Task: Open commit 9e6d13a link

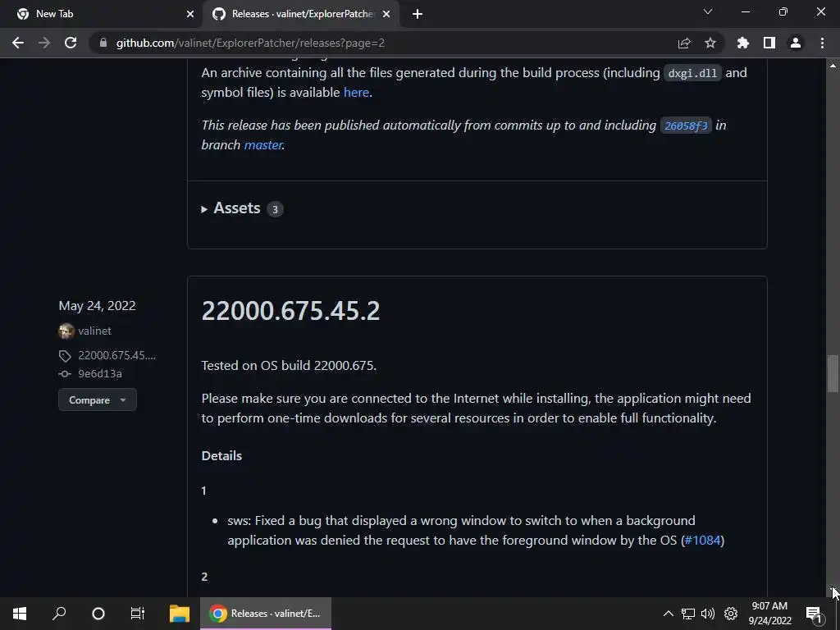Action: pyautogui.click(x=99, y=374)
